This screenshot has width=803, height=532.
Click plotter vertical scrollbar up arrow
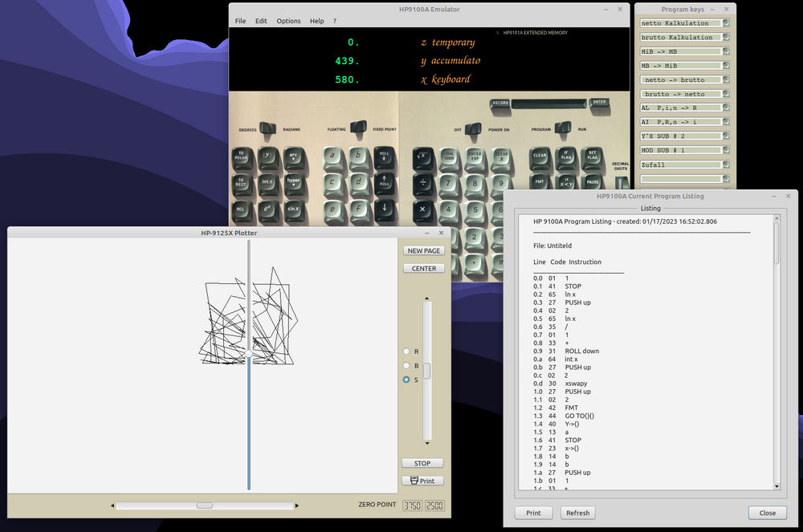[x=427, y=298]
